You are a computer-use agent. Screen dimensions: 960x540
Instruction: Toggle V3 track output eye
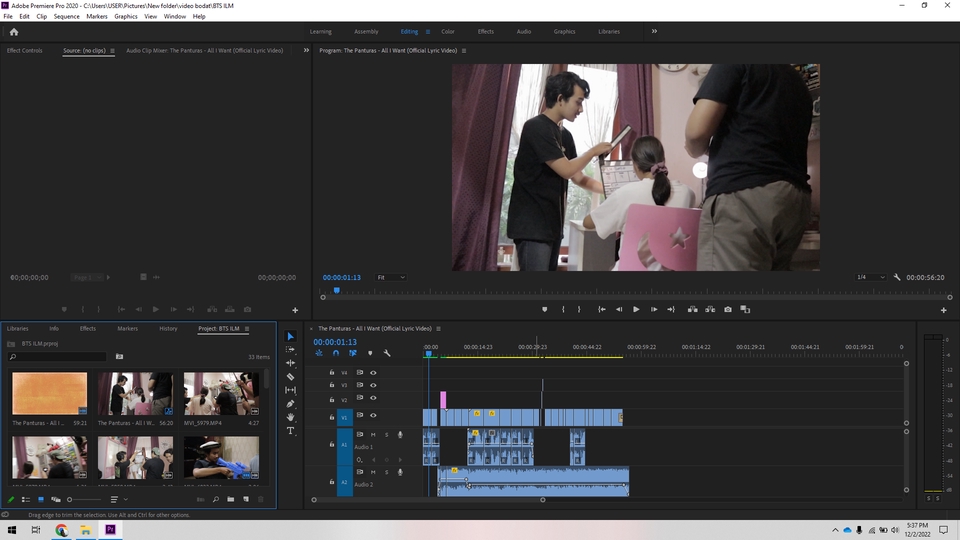(373, 385)
